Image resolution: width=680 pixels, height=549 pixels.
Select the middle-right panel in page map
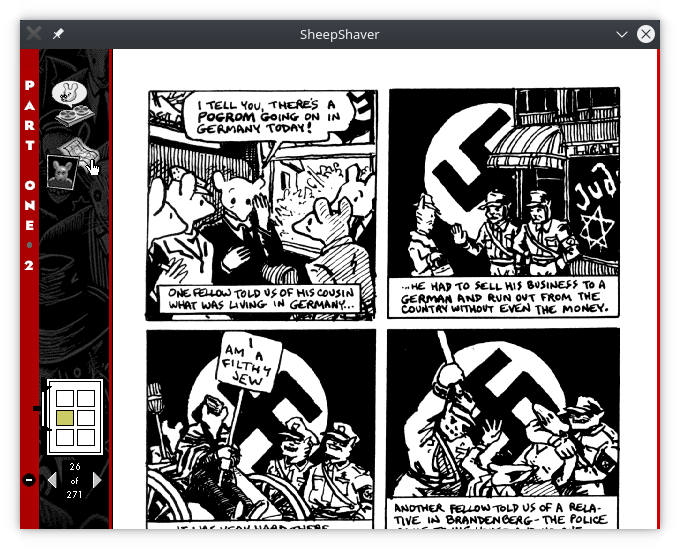pos(86,418)
